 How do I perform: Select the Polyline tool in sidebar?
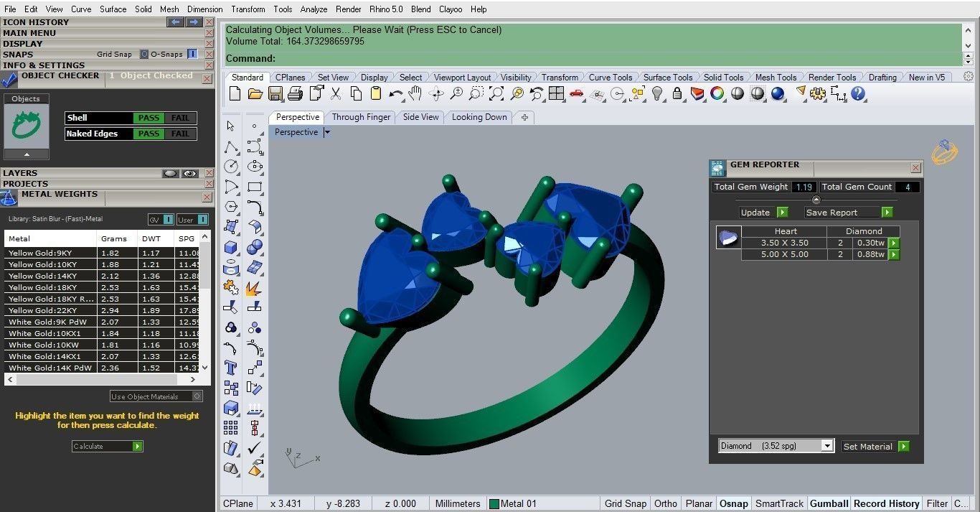coord(230,146)
